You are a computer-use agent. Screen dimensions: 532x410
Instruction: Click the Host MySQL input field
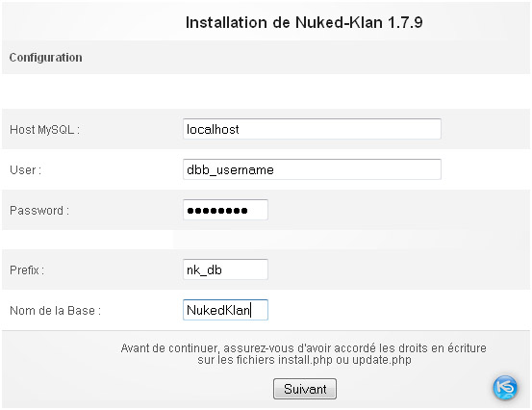pyautogui.click(x=312, y=129)
